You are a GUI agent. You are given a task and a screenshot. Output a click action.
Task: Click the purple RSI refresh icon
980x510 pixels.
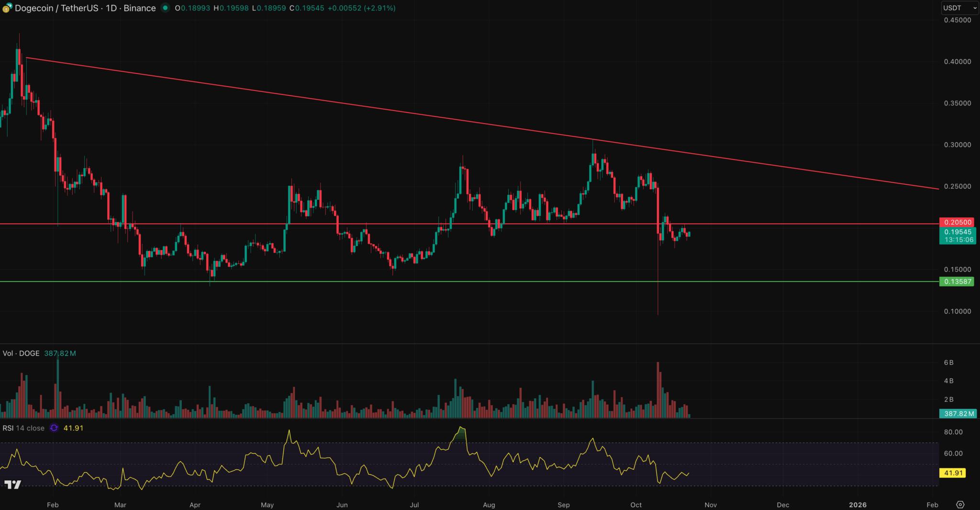54,428
